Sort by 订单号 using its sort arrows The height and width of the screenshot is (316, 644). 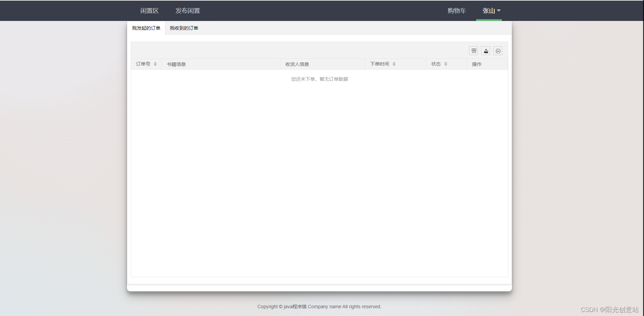pyautogui.click(x=155, y=64)
